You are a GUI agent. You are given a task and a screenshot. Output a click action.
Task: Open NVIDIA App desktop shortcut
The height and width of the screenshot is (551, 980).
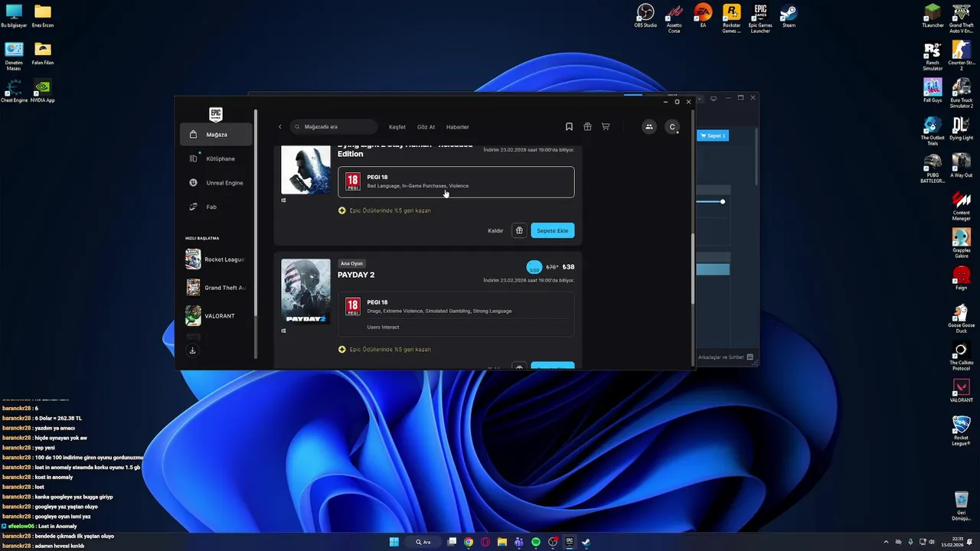click(43, 91)
